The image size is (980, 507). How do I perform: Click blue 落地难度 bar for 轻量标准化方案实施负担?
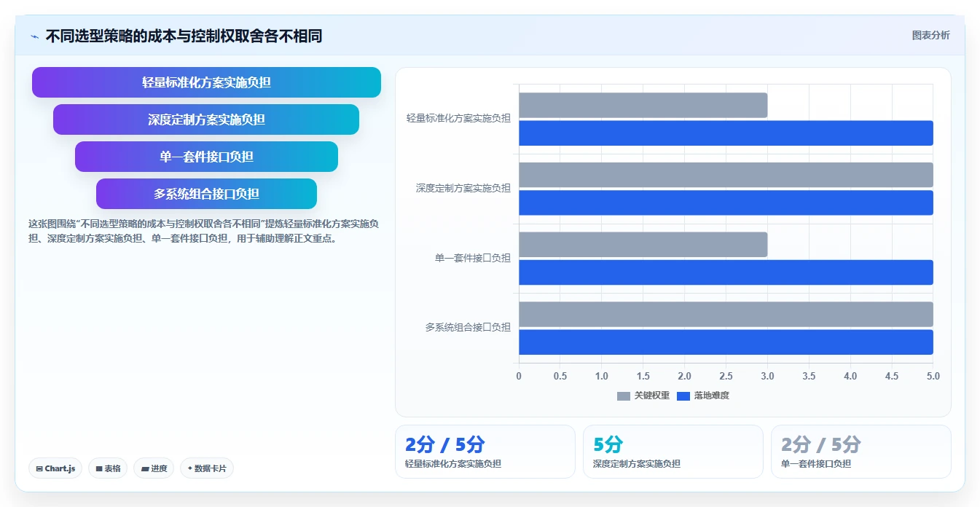click(726, 133)
